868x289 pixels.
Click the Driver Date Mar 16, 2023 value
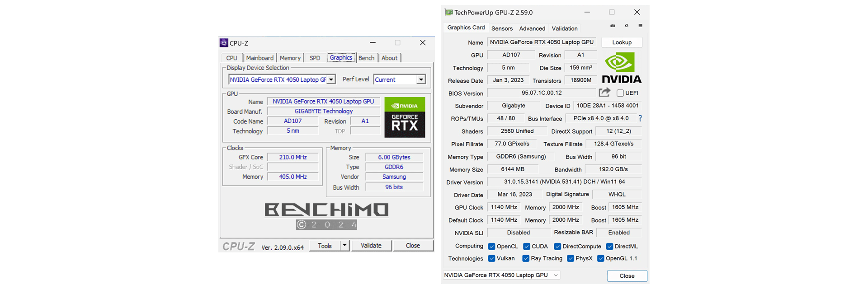click(x=514, y=194)
